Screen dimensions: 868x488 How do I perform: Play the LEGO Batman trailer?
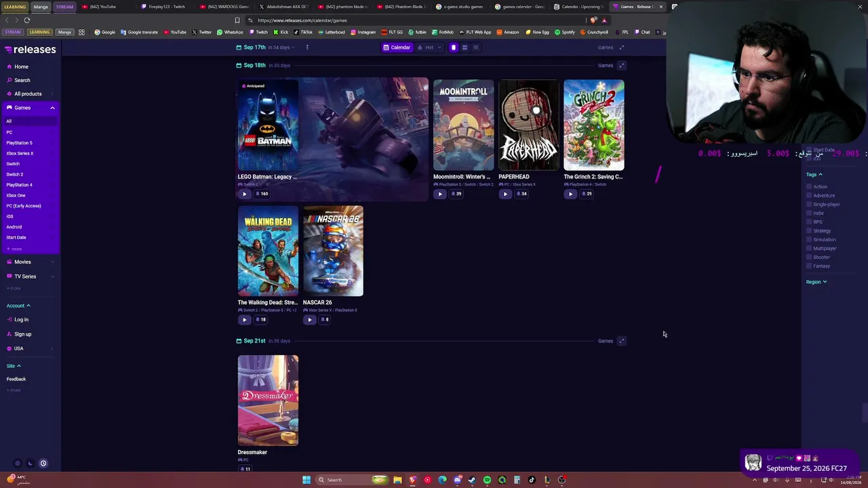[x=244, y=194]
